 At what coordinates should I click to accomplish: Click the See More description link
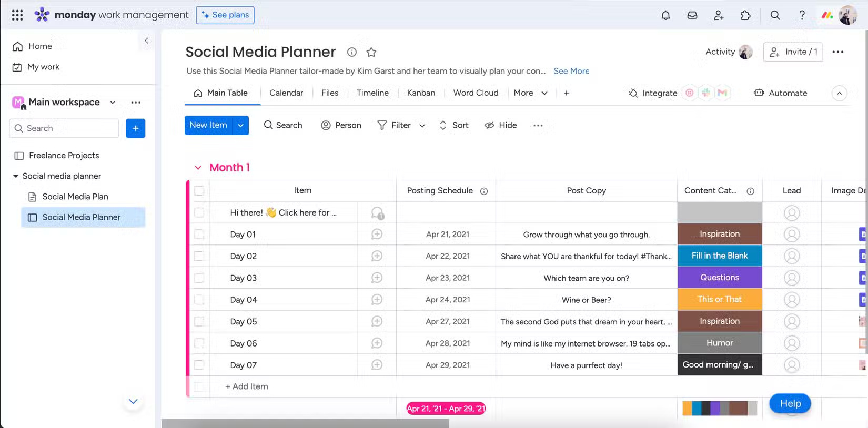[571, 71]
